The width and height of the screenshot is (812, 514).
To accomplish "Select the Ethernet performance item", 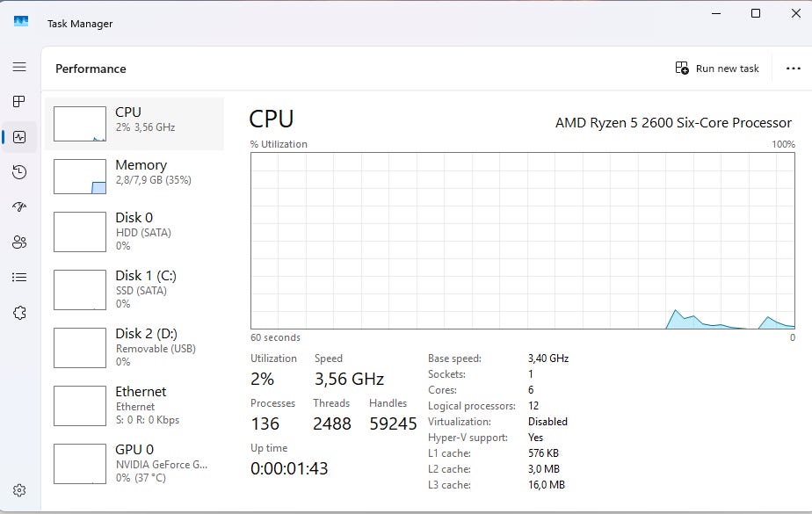I will tap(134, 406).
